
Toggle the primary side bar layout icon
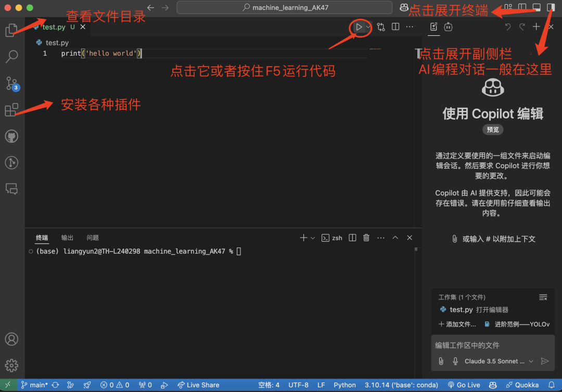pos(522,7)
